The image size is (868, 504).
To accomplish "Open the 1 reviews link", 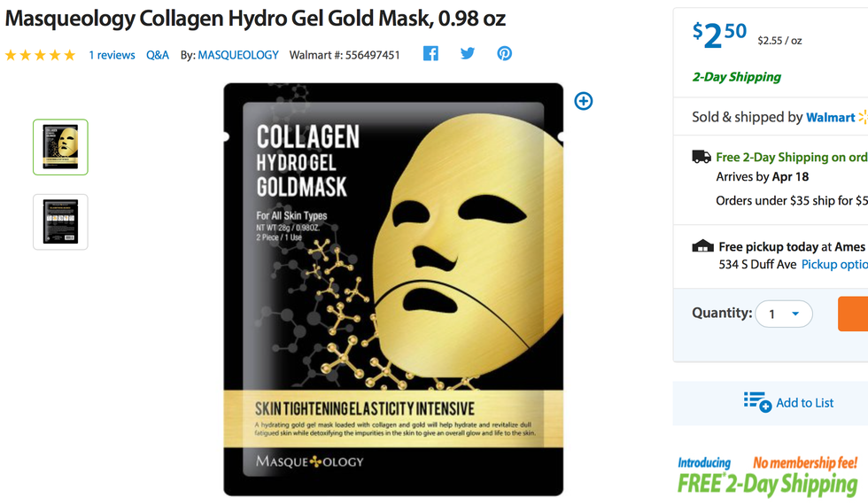I will coord(112,55).
